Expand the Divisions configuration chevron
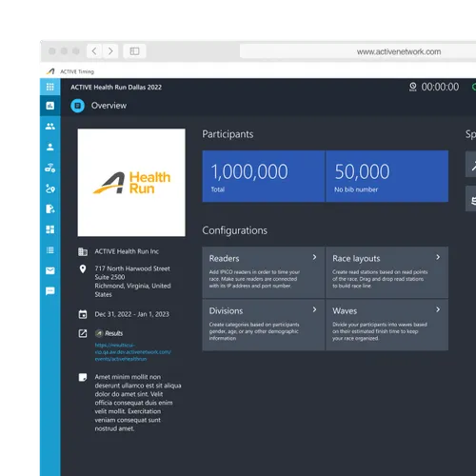 tap(314, 309)
